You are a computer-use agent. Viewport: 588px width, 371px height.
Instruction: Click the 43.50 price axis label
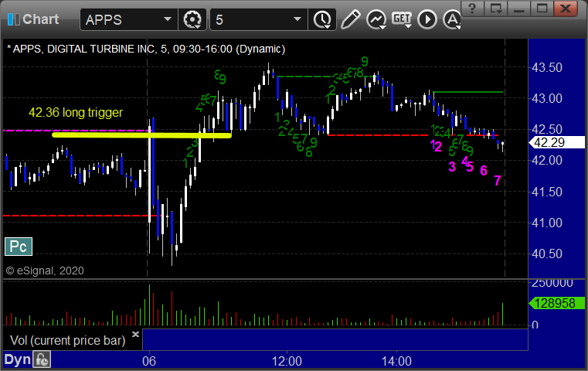pos(547,68)
